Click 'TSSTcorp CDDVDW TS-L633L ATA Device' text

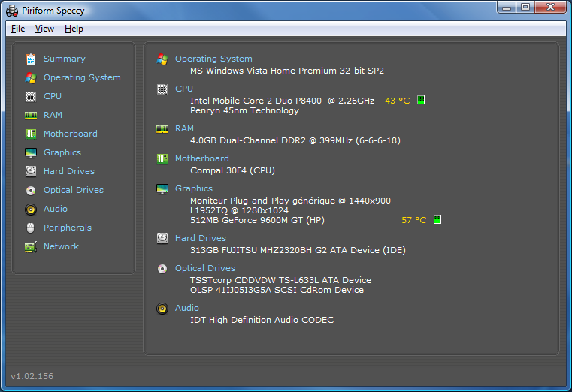[x=280, y=280]
